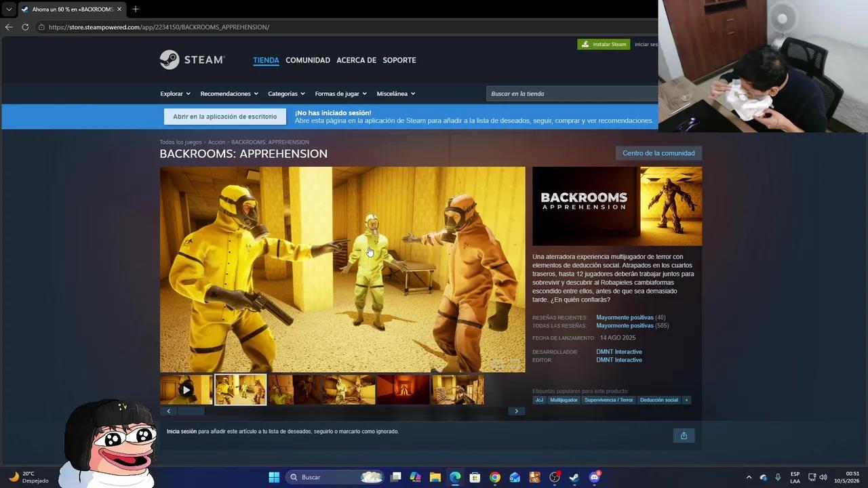Open a new browser tab with plus icon
Screen dimensions: 868x488
point(136,9)
